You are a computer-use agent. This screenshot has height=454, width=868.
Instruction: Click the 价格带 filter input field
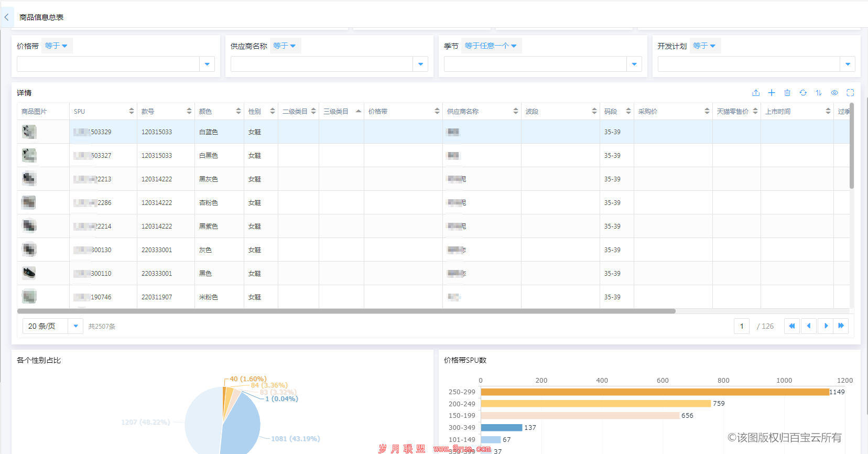[108, 64]
